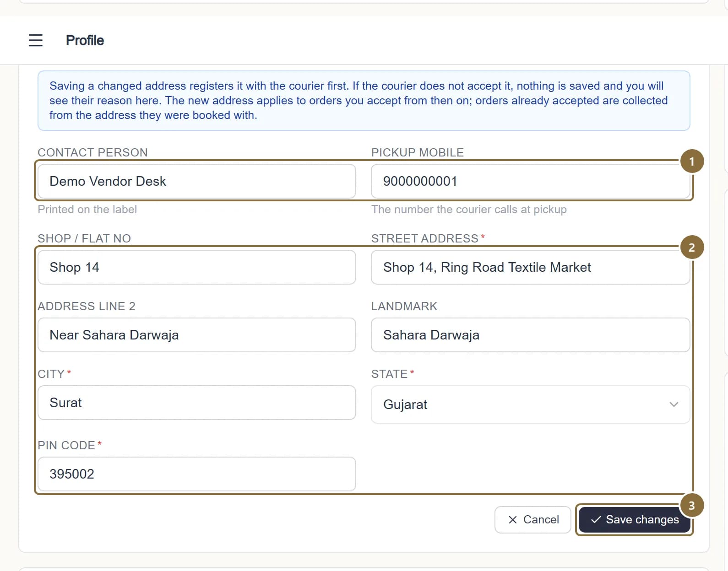
Task: Cancel the address changes
Action: click(x=533, y=520)
